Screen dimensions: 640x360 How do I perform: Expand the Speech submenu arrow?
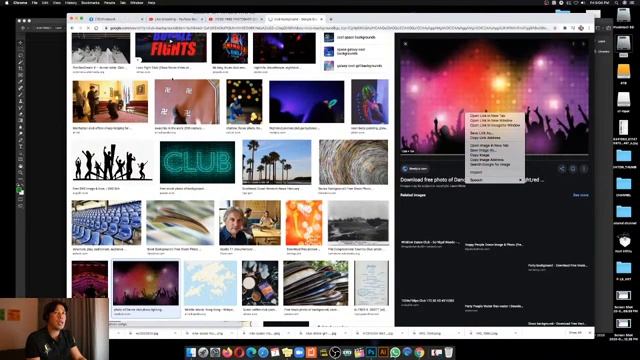[520, 180]
